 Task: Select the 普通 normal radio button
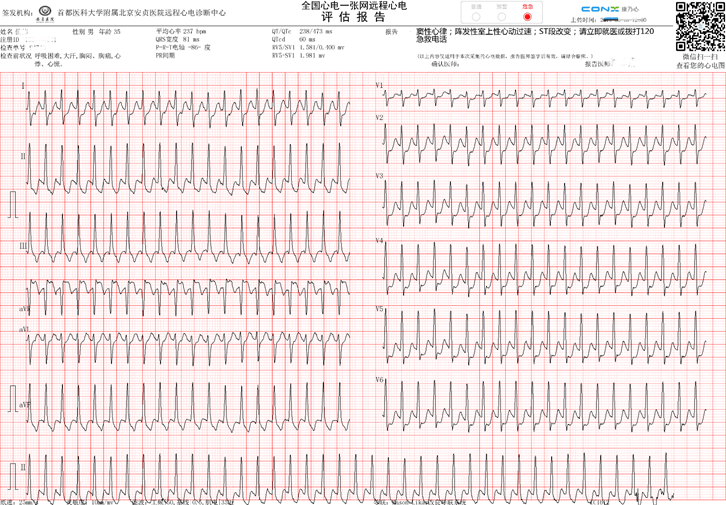(x=476, y=17)
